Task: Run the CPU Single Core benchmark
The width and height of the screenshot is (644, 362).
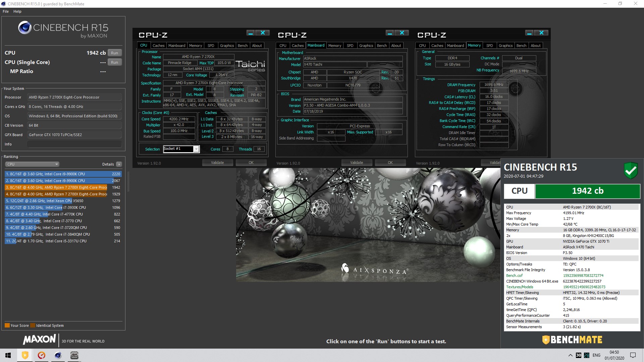Action: (x=115, y=62)
